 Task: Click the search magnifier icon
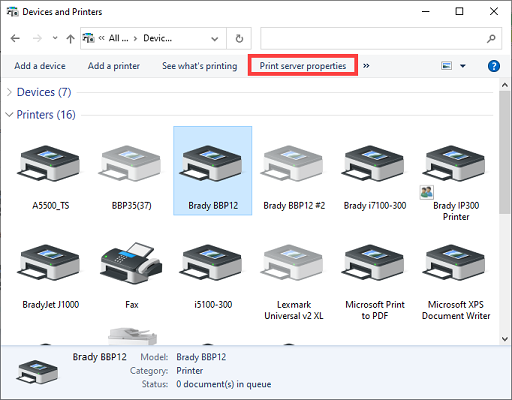pos(491,39)
